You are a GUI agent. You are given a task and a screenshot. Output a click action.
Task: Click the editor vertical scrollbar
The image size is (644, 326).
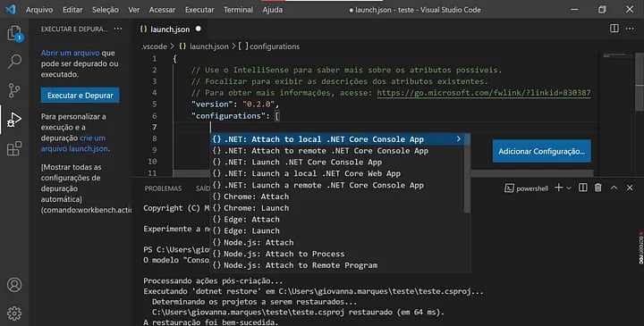click(x=640, y=82)
